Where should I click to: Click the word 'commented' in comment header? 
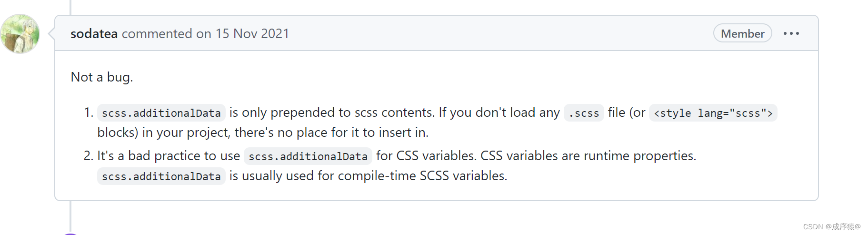coord(157,34)
